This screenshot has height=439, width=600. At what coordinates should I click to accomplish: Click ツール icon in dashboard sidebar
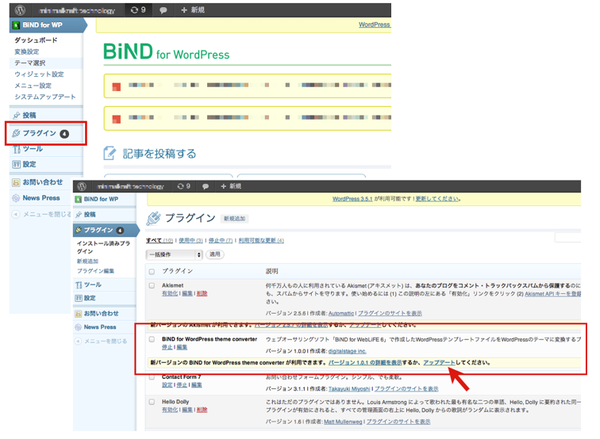pos(16,149)
